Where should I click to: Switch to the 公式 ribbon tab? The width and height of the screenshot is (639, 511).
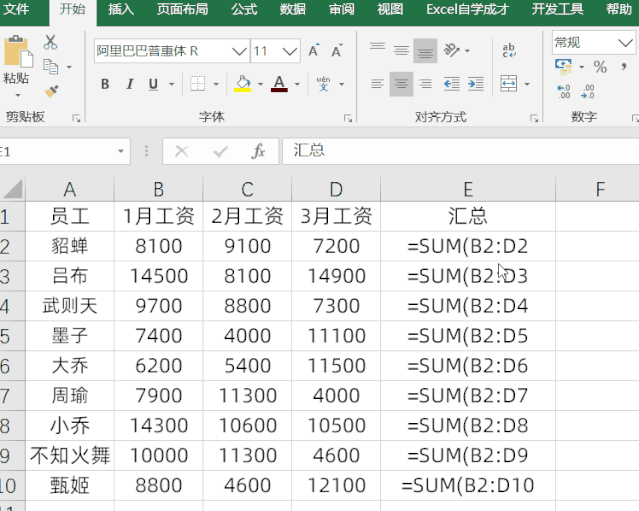(x=244, y=10)
